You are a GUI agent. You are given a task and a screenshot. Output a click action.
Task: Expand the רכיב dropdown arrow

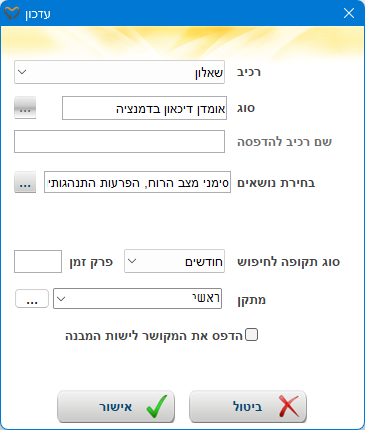click(x=22, y=72)
